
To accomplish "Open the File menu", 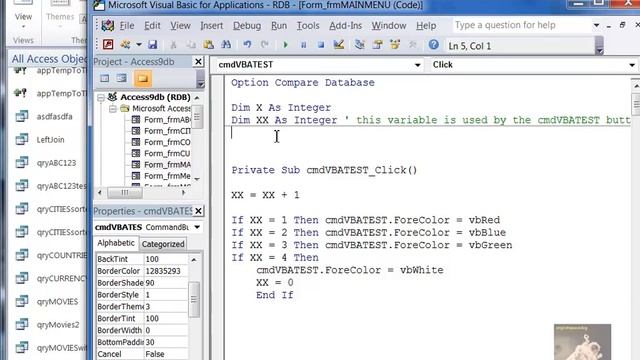I will coord(127,25).
